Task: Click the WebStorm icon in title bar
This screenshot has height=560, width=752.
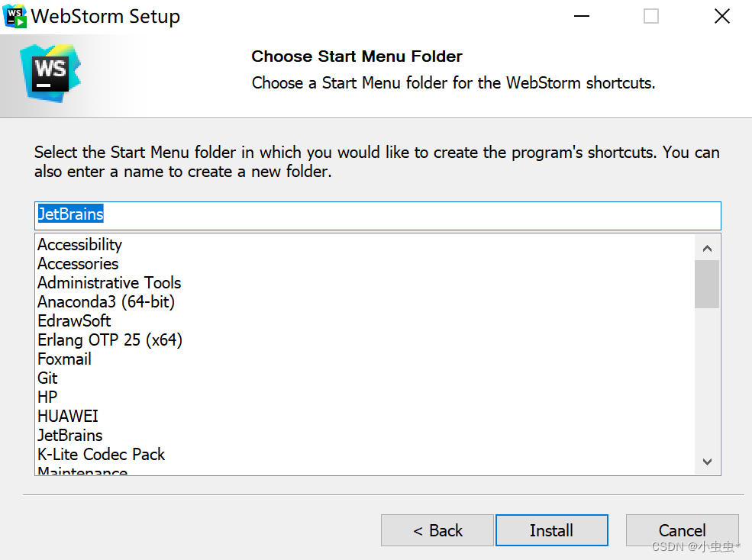Action: (x=15, y=16)
